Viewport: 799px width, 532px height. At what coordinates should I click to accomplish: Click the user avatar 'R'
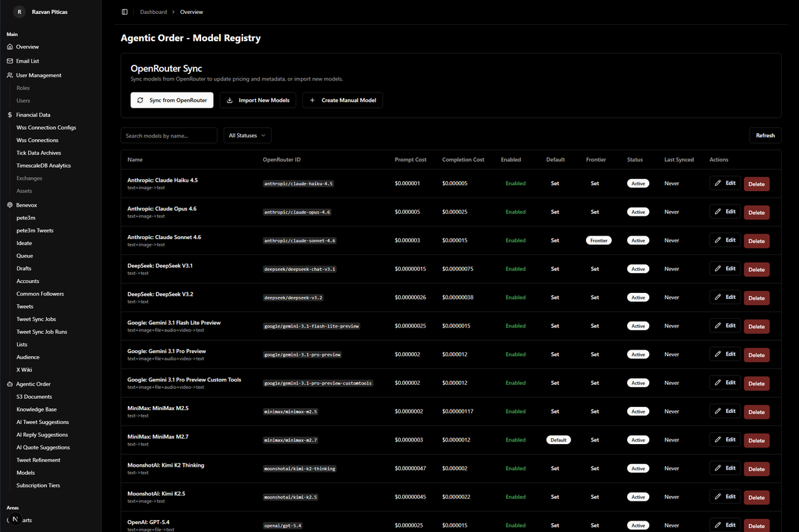pyautogui.click(x=19, y=12)
